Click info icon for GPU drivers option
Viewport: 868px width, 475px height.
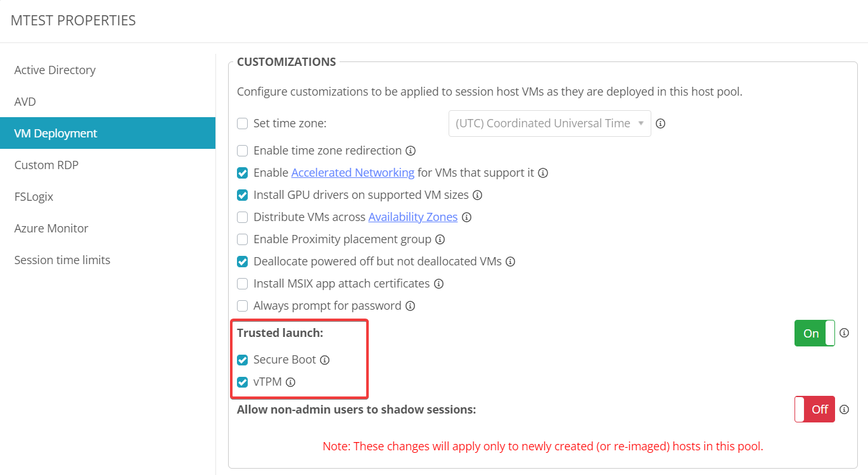(x=478, y=195)
